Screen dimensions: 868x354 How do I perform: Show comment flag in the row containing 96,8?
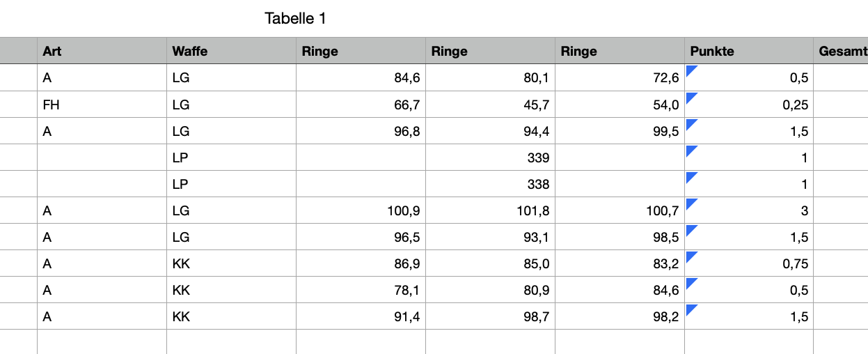(x=691, y=123)
